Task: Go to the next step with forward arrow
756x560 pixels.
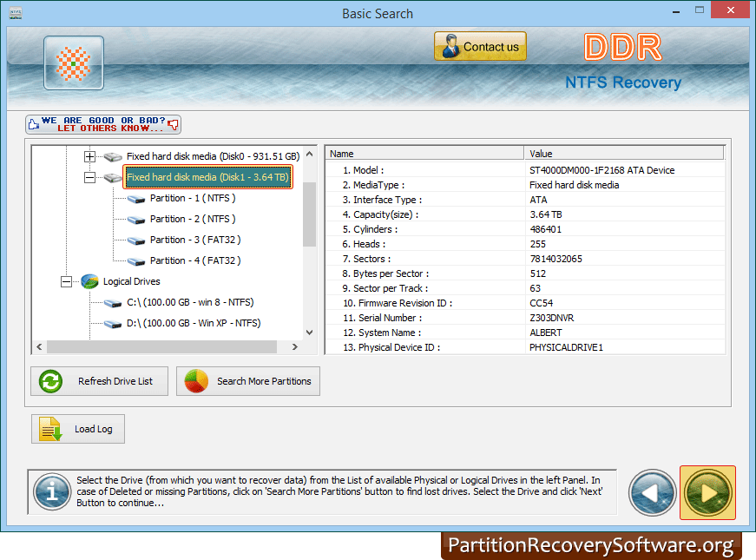Action: (707, 492)
